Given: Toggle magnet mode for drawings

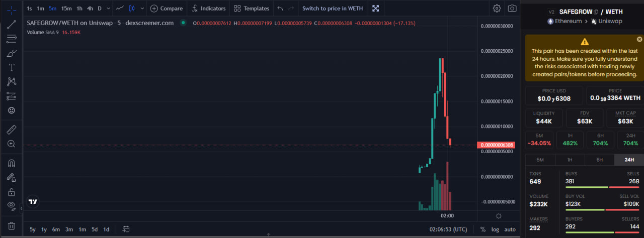Looking at the screenshot, I should click(x=12, y=163).
